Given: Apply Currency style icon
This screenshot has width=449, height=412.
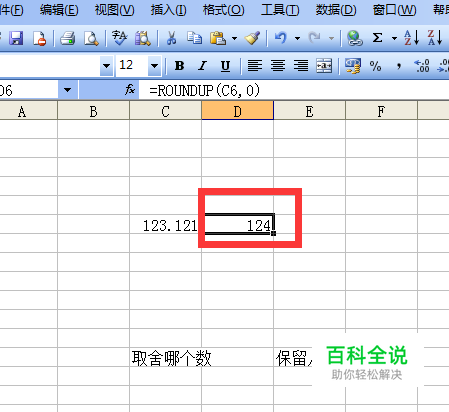Looking at the screenshot, I should (353, 66).
